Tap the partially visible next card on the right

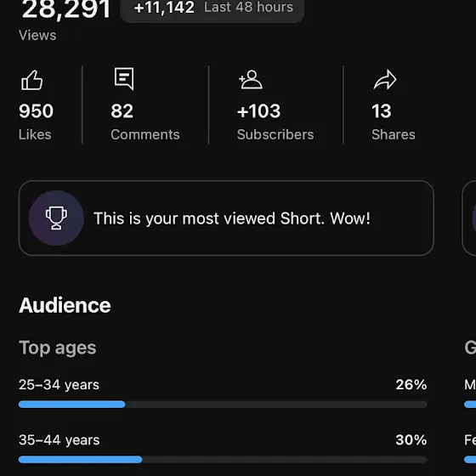pos(468,218)
